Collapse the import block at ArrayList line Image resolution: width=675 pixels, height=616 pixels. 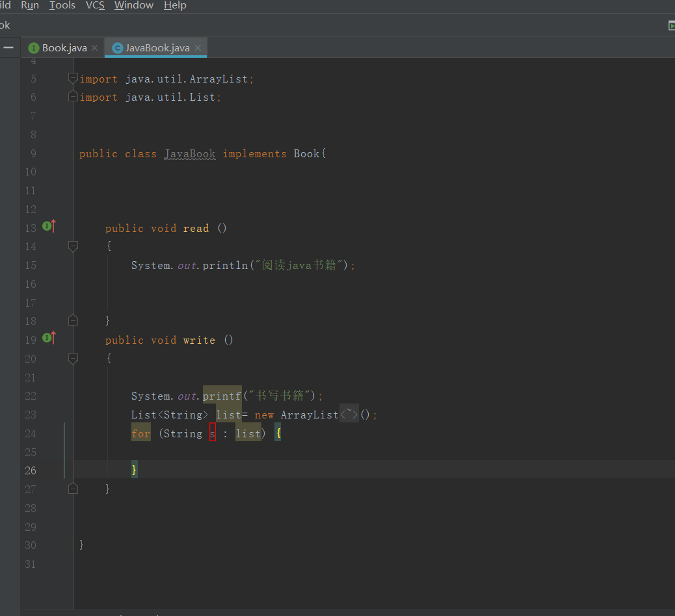point(73,79)
